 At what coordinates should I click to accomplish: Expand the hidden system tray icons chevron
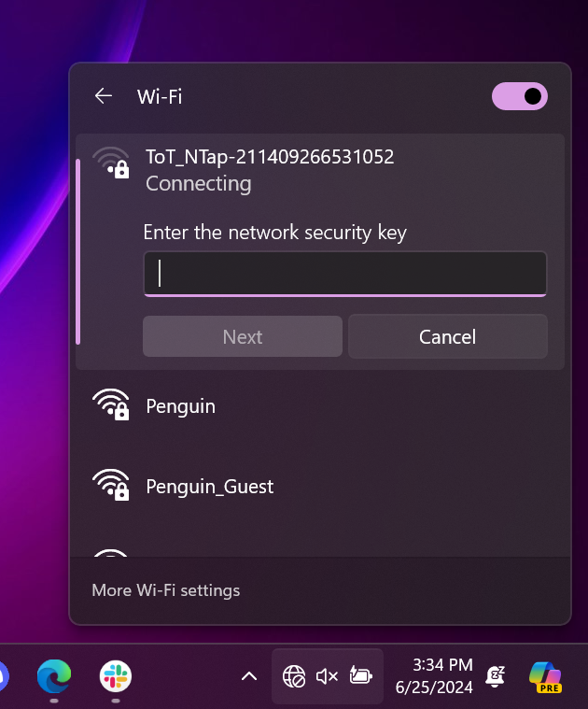[249, 676]
